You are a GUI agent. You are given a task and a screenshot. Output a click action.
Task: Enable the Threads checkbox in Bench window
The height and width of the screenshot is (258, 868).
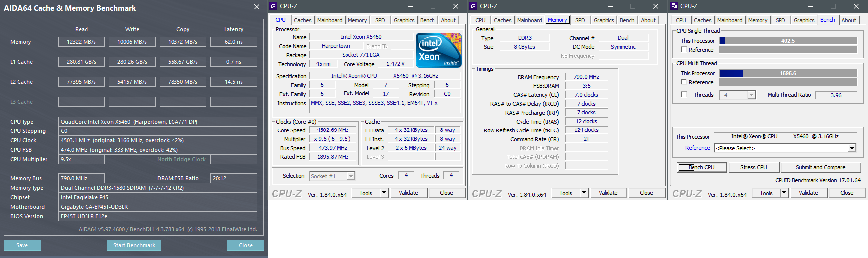point(684,94)
